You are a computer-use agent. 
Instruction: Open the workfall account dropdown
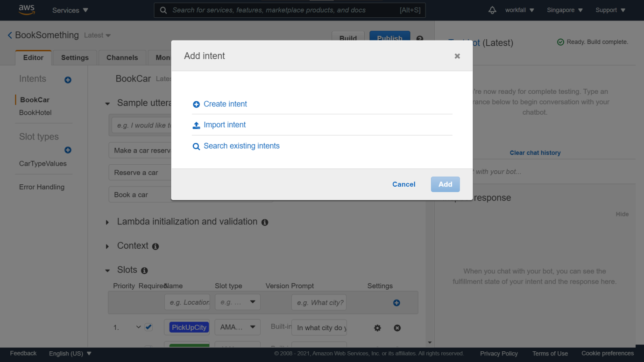click(519, 10)
